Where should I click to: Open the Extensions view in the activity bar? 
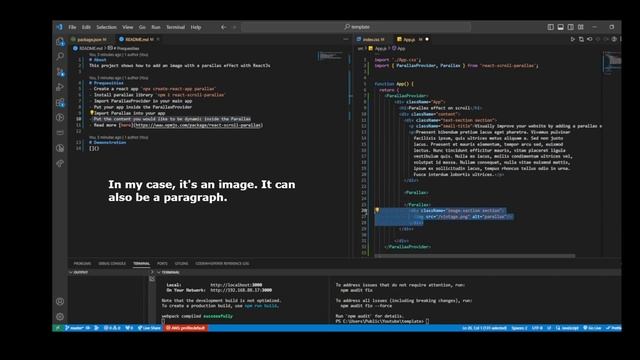(x=60, y=102)
